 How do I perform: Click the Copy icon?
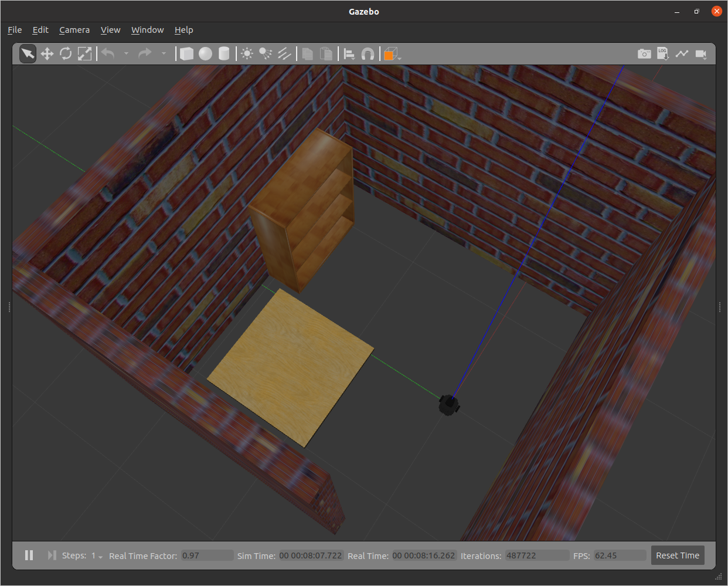(308, 54)
